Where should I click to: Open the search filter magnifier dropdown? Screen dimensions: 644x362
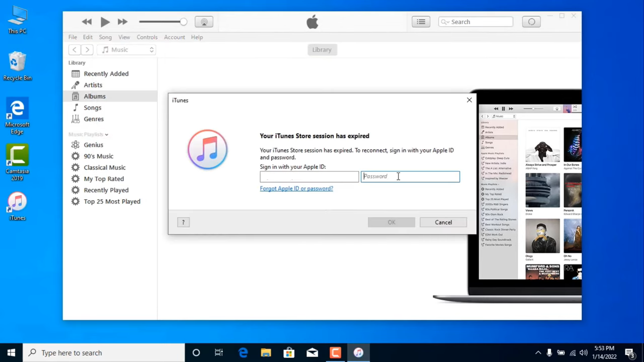(x=445, y=22)
